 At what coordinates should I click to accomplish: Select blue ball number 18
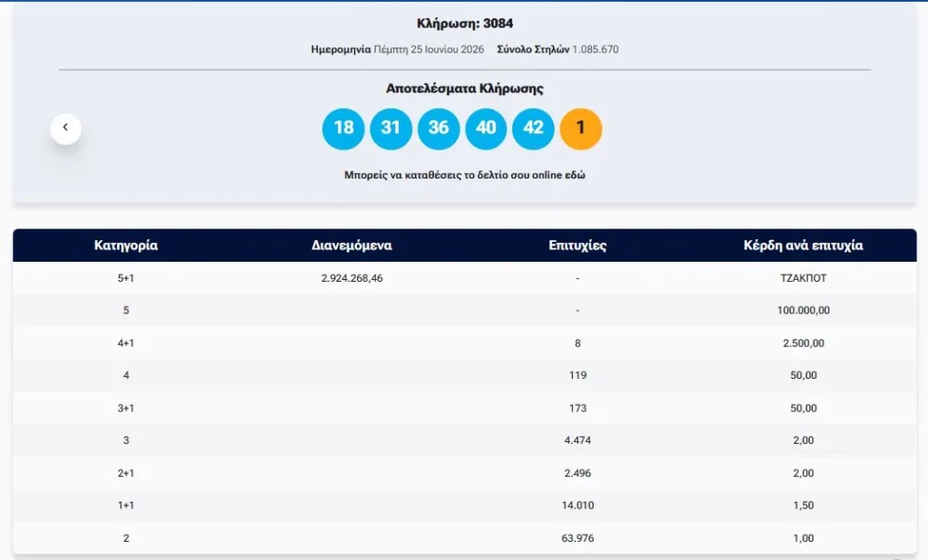click(x=343, y=129)
